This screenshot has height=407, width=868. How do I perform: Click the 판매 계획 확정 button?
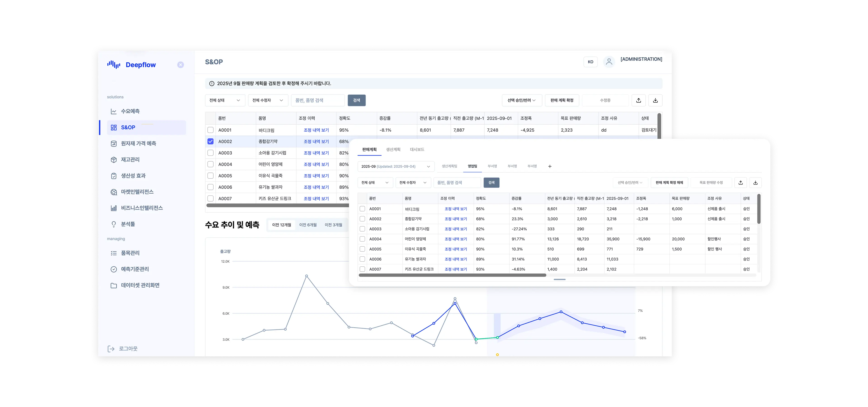point(562,100)
